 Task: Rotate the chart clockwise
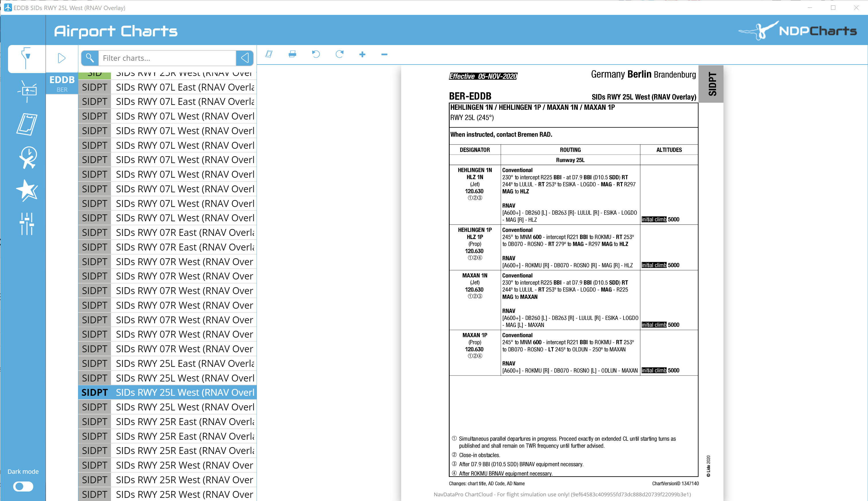point(339,54)
